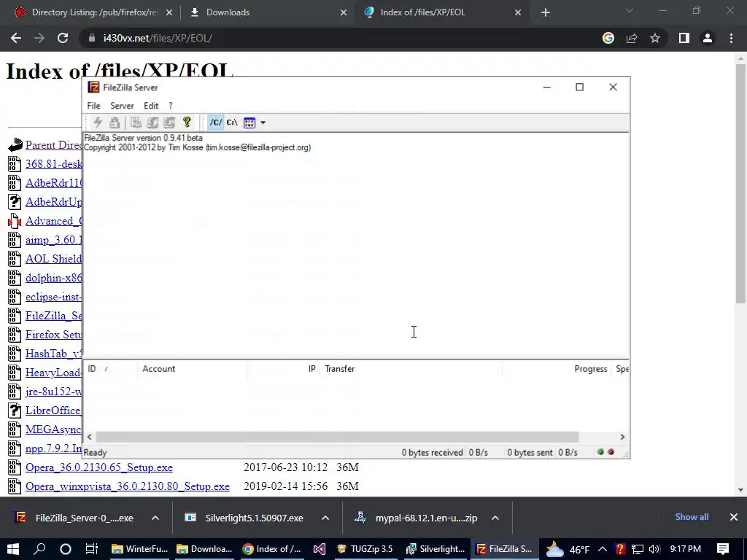Toggle the Chrome side panel icon
747x560 pixels.
click(684, 38)
